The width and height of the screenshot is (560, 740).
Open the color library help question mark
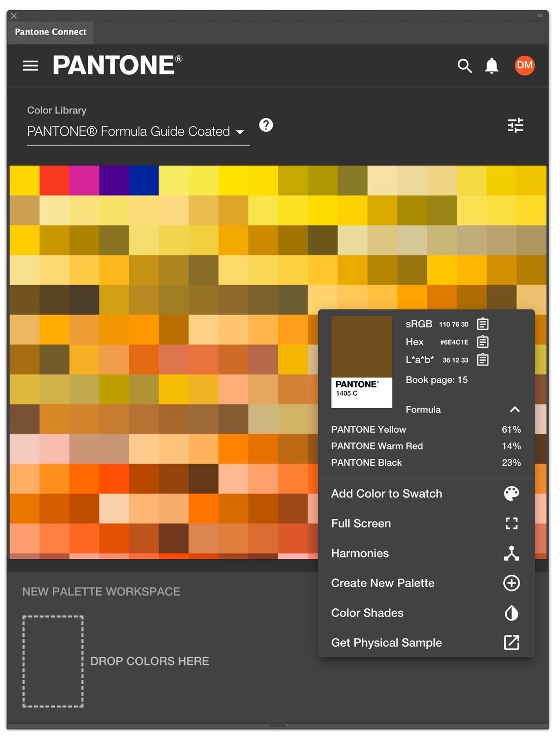pyautogui.click(x=266, y=125)
